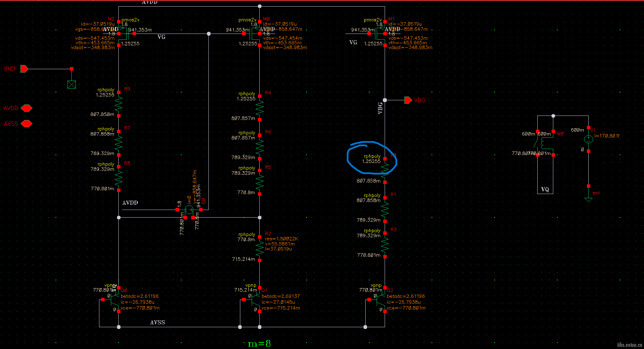Select the no-connect marker below IREF
This screenshot has width=644, height=349.
72,84
